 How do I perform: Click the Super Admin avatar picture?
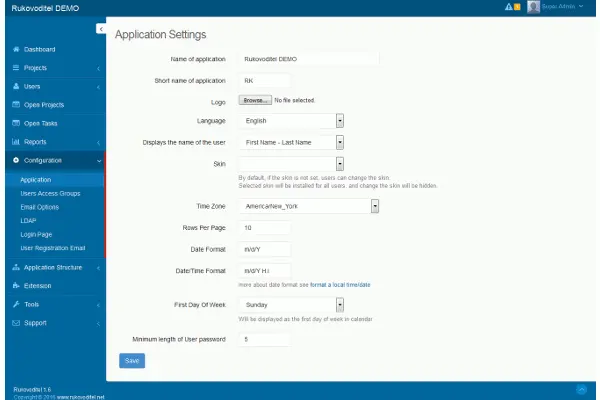tap(534, 8)
